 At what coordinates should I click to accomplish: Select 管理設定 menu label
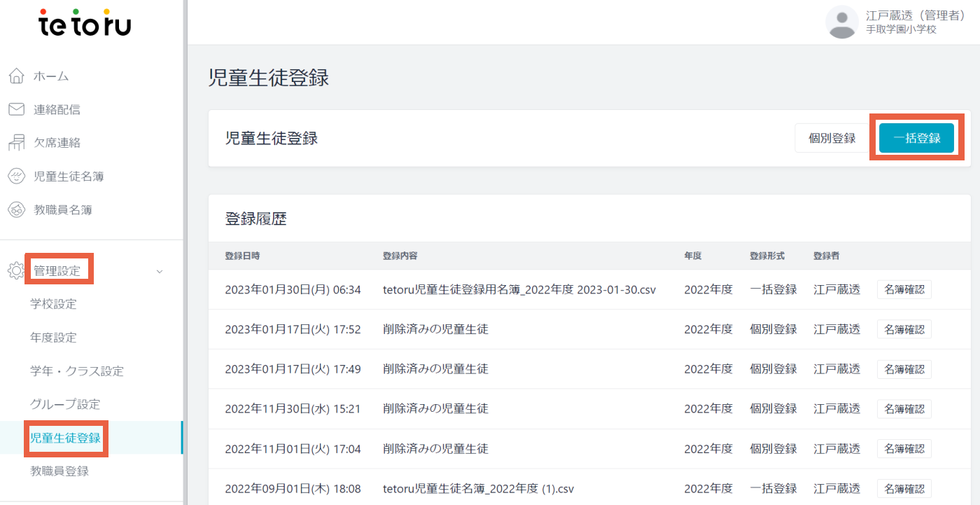click(x=57, y=270)
